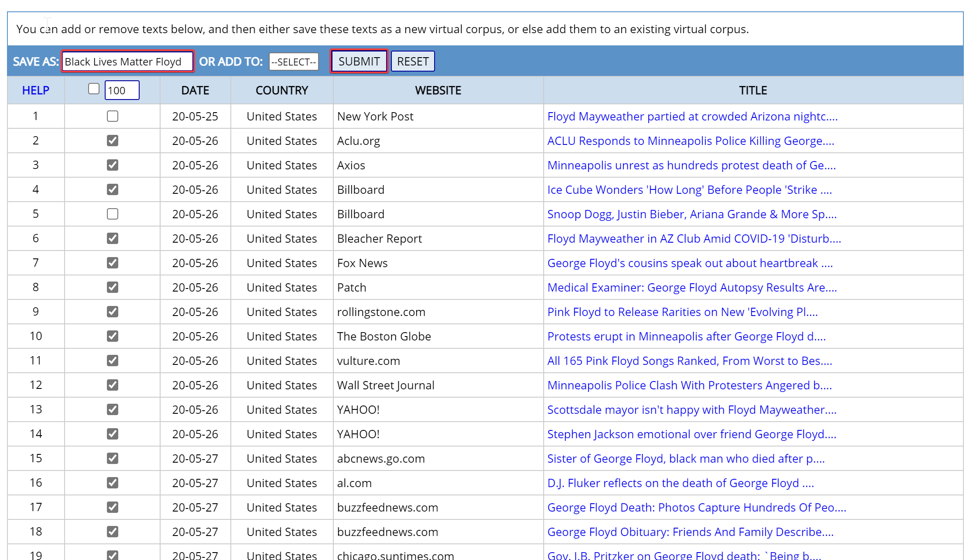The height and width of the screenshot is (560, 980).
Task: Click the TITLE column header
Action: point(753,90)
